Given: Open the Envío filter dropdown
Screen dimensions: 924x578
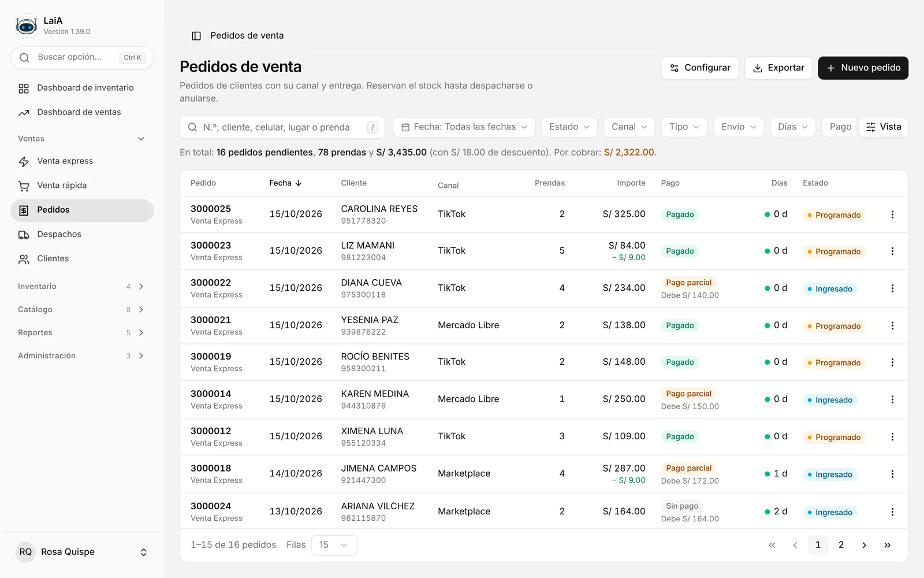Looking at the screenshot, I should (x=739, y=127).
